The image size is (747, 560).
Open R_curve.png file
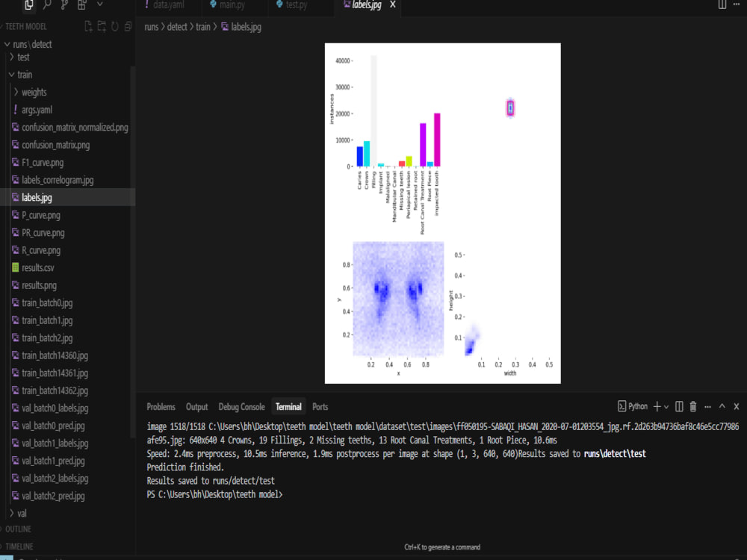[x=41, y=250]
